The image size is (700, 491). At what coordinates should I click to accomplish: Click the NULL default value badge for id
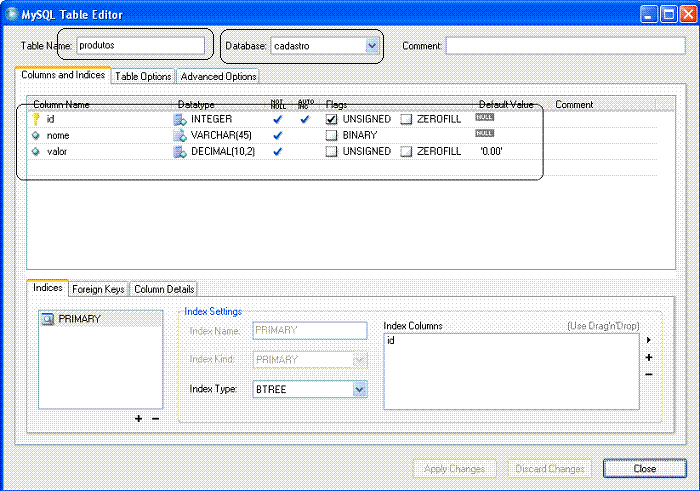[x=484, y=117]
